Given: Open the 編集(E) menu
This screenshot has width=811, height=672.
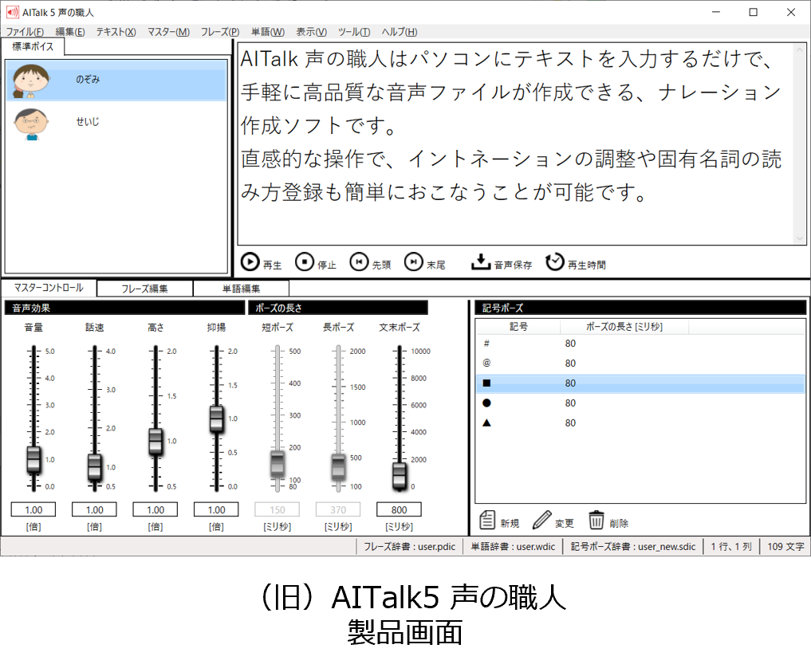Looking at the screenshot, I should [x=70, y=32].
